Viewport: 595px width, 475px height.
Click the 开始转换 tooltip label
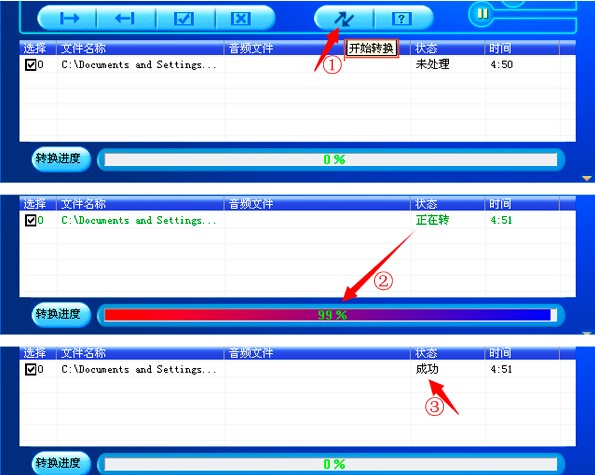(x=371, y=48)
